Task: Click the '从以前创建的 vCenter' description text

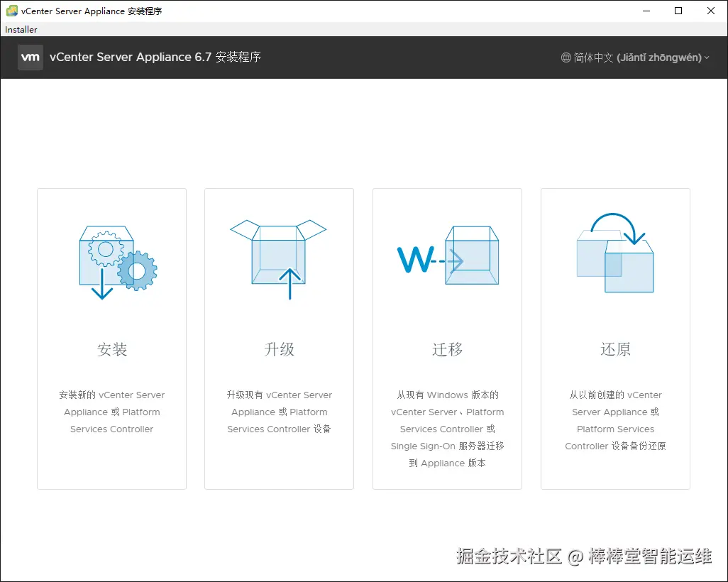Action: click(615, 395)
